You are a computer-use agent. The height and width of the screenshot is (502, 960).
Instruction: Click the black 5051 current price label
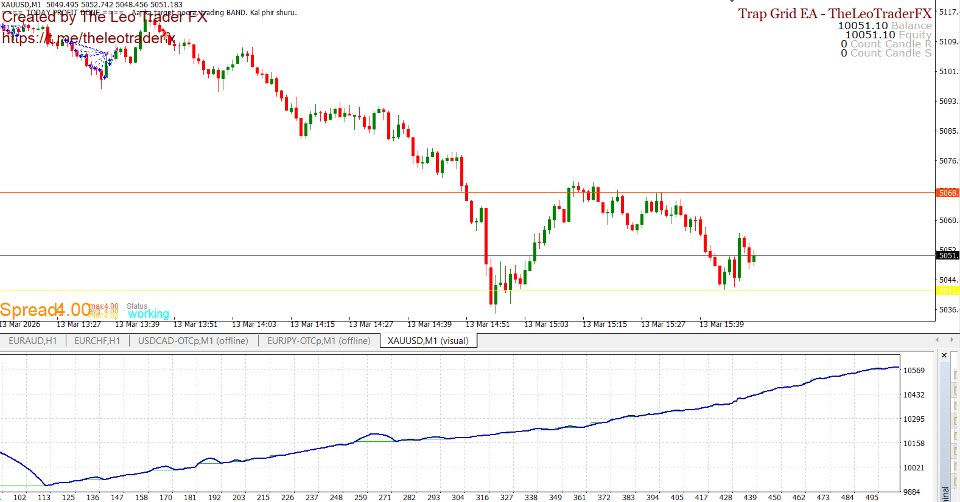click(x=948, y=255)
